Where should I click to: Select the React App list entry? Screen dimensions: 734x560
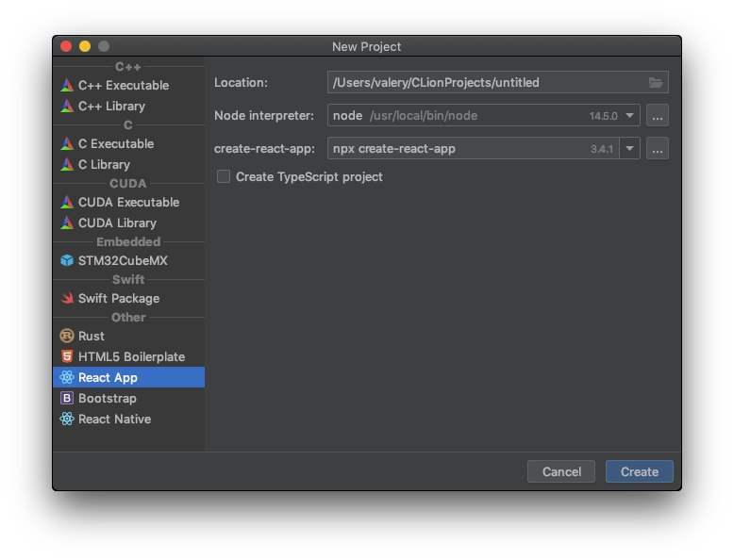pyautogui.click(x=128, y=377)
